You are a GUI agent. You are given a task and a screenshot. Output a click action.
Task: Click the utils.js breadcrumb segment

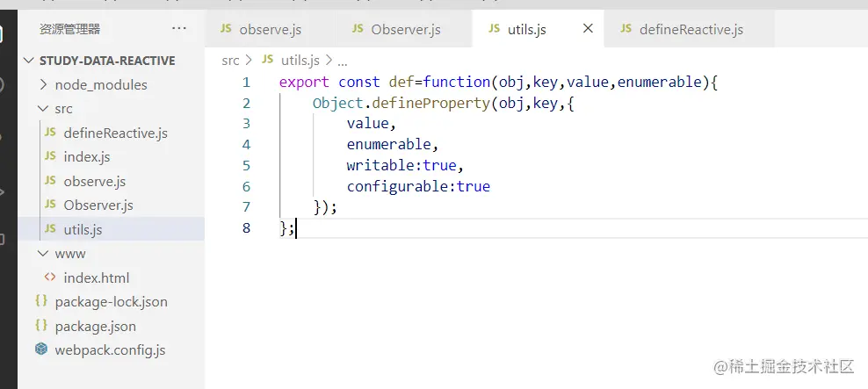(300, 61)
